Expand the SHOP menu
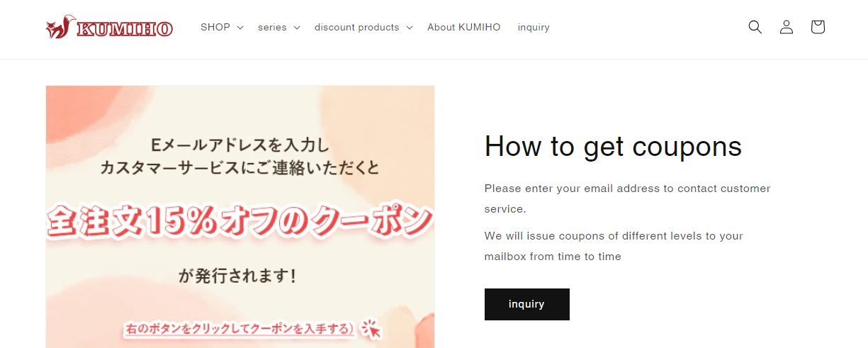 [x=222, y=27]
